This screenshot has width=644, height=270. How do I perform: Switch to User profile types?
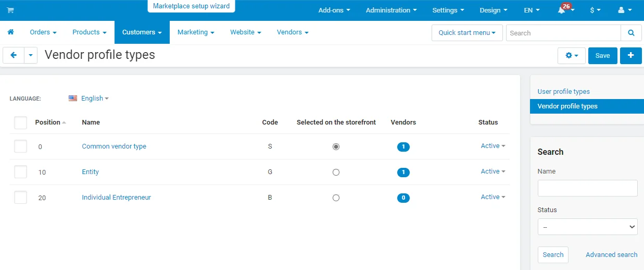(563, 92)
